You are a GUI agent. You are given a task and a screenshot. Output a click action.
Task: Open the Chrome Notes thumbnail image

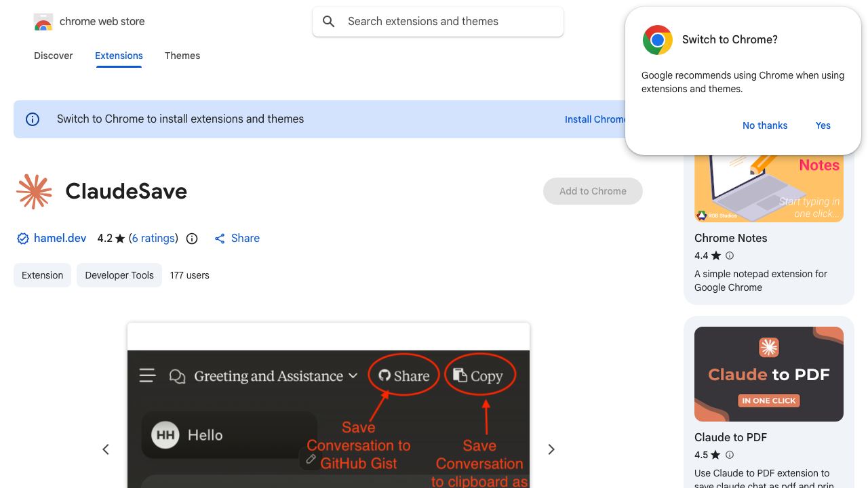point(769,188)
